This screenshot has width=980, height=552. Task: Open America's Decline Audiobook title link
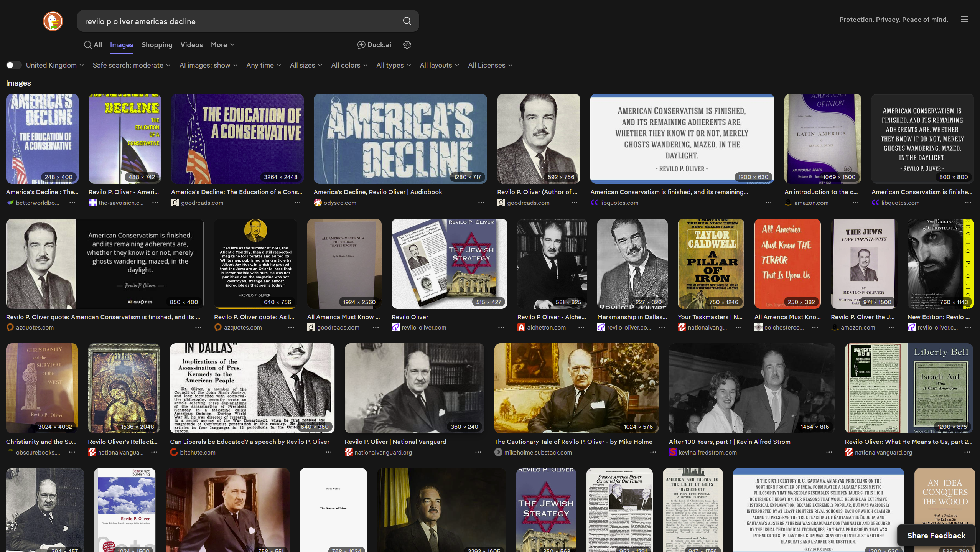[x=378, y=192]
